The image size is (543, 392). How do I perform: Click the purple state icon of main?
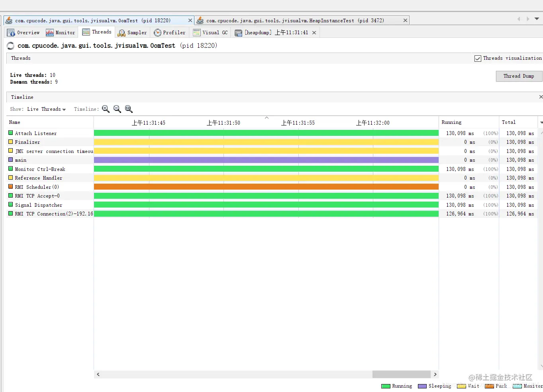pos(11,160)
